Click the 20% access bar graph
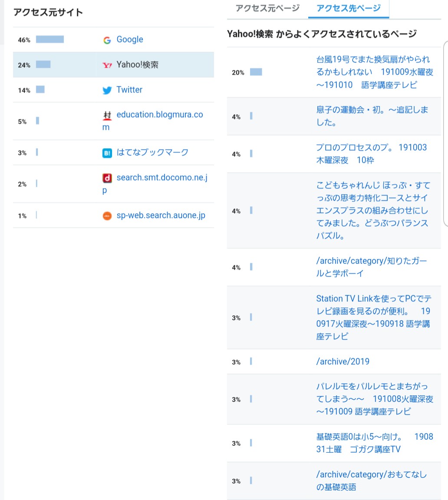This screenshot has width=448, height=500. [x=256, y=72]
